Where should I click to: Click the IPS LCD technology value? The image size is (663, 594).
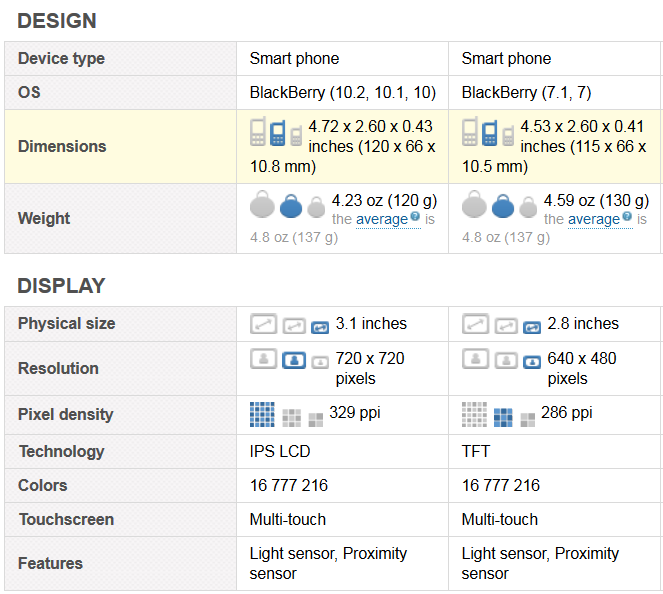click(x=280, y=452)
